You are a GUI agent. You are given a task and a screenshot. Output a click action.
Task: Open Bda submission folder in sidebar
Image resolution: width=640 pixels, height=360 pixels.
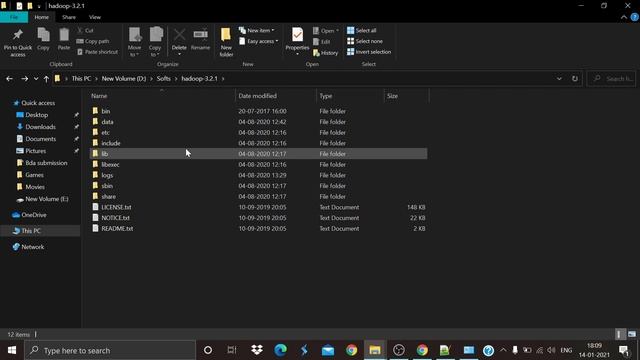[x=46, y=163]
